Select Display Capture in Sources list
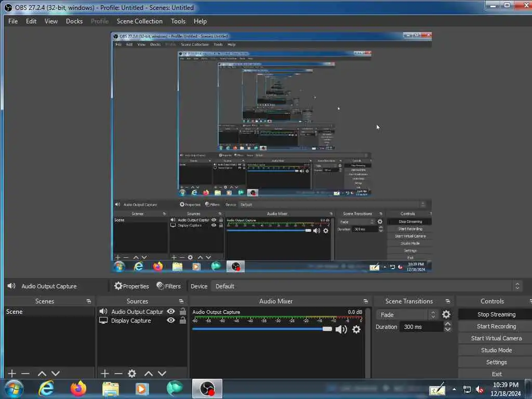 click(131, 320)
